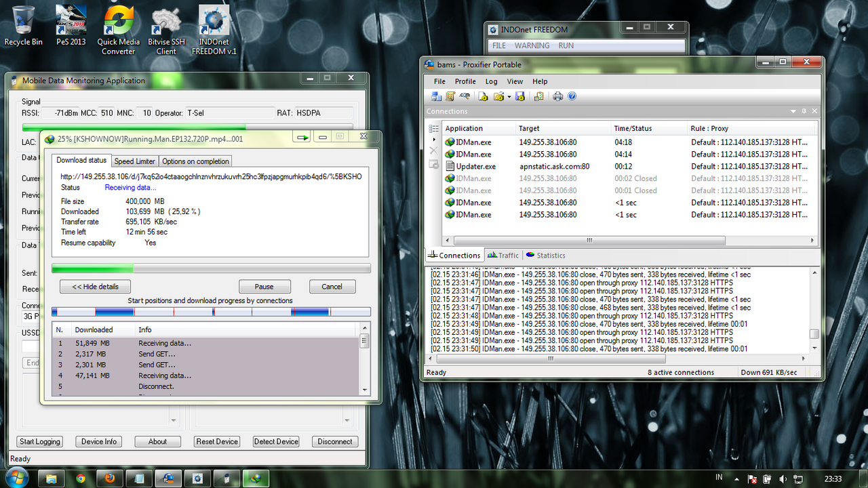868x488 pixels.
Task: Click the X icon left of Proxifier connections list
Action: pos(434,151)
